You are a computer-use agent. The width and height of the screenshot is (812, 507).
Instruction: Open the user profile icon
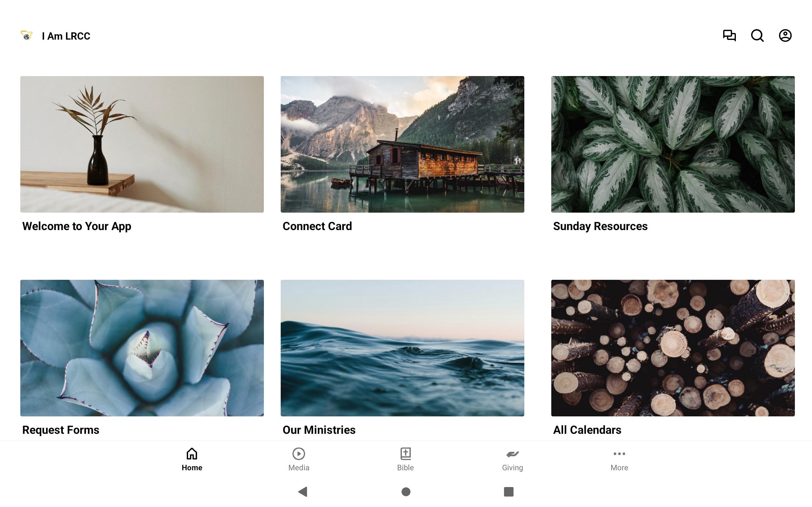[x=785, y=35]
